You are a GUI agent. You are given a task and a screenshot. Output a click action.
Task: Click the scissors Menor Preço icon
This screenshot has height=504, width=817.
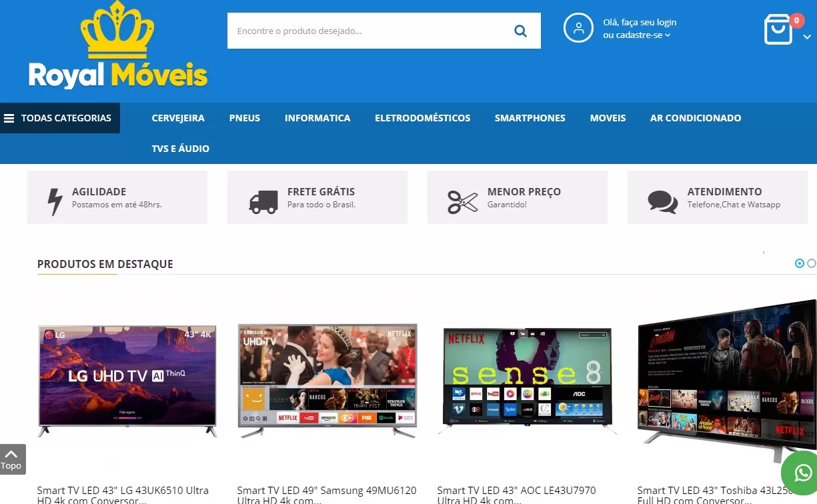click(x=463, y=202)
